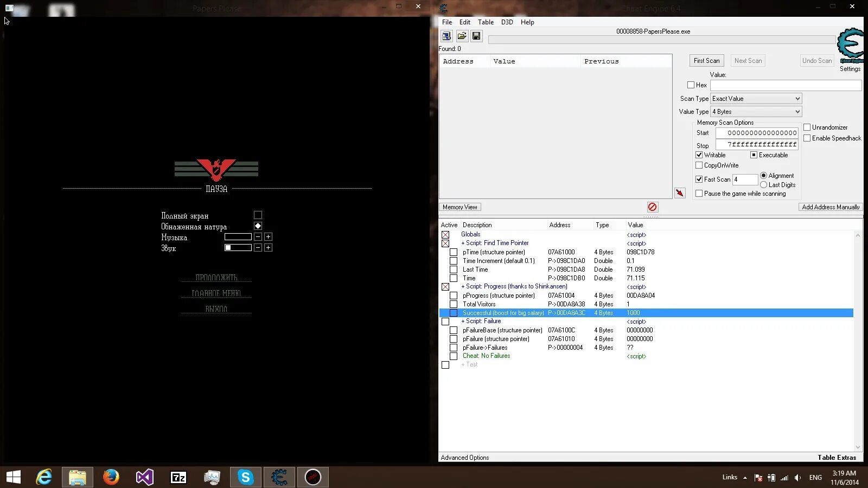The height and width of the screenshot is (488, 868).
Task: Switch to Papers Please taskbar icon
Action: click(313, 477)
